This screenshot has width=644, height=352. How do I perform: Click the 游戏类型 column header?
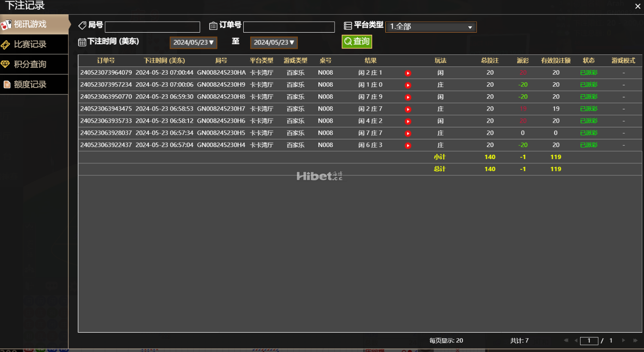(296, 61)
